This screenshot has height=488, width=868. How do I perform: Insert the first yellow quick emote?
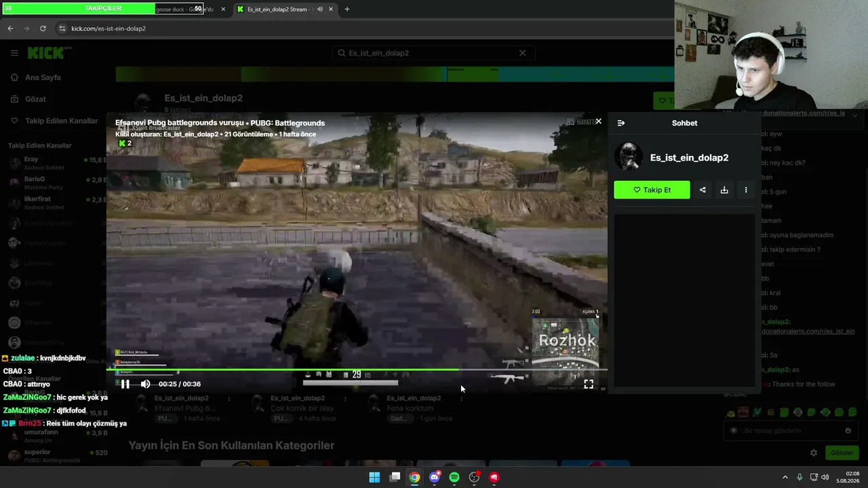pyautogui.click(x=730, y=412)
